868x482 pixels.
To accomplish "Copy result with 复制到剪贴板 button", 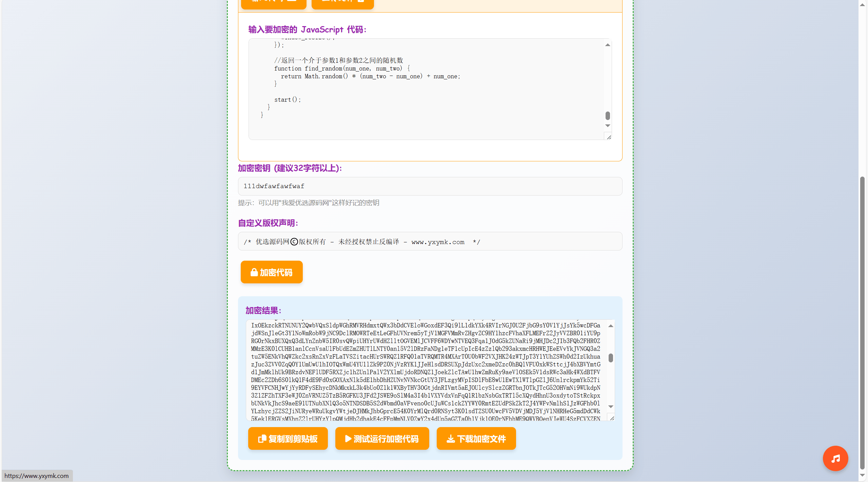I will click(288, 439).
